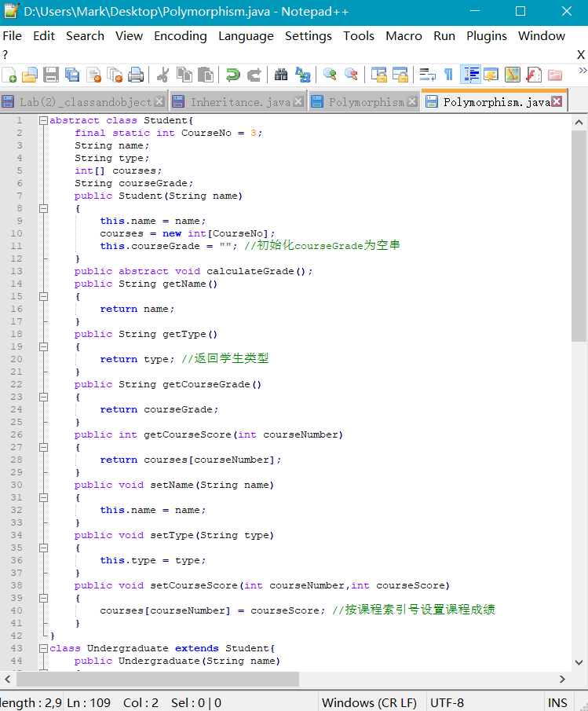Image resolution: width=588 pixels, height=711 pixels.
Task: Open the Search menu
Action: point(85,36)
